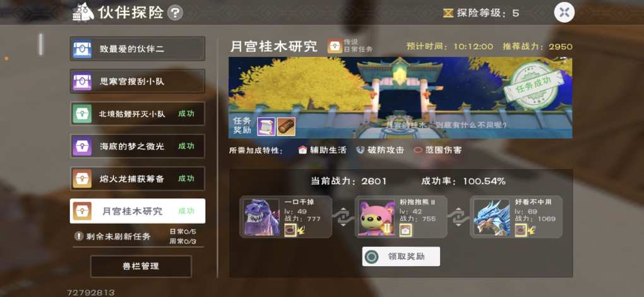The image size is (644, 297).
Task: Select the wood log reward icon
Action: click(286, 126)
